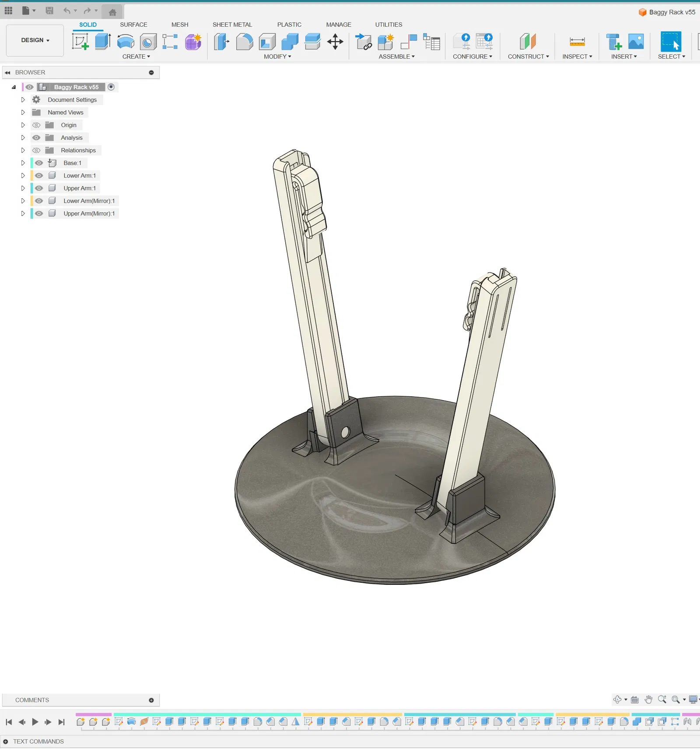Click the Configure Table icon
The height and width of the screenshot is (753, 700).
[x=484, y=42]
